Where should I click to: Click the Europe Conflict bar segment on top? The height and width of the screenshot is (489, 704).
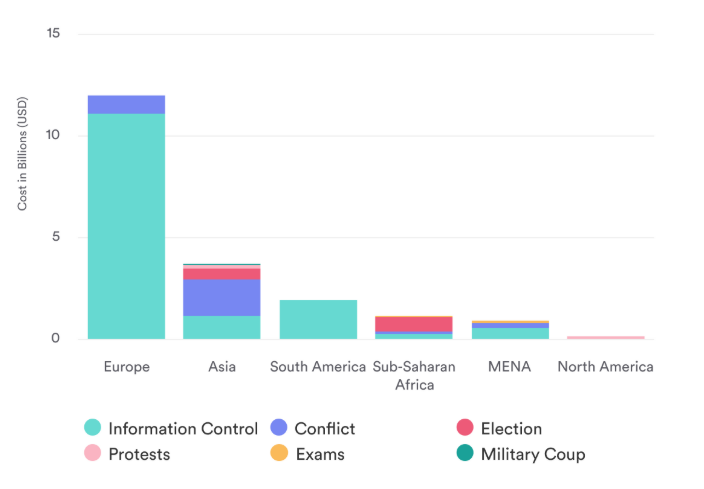pos(126,104)
